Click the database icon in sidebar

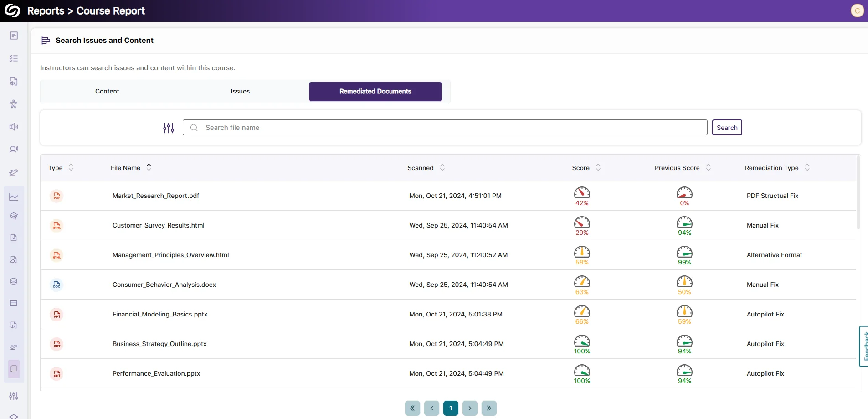[14, 281]
